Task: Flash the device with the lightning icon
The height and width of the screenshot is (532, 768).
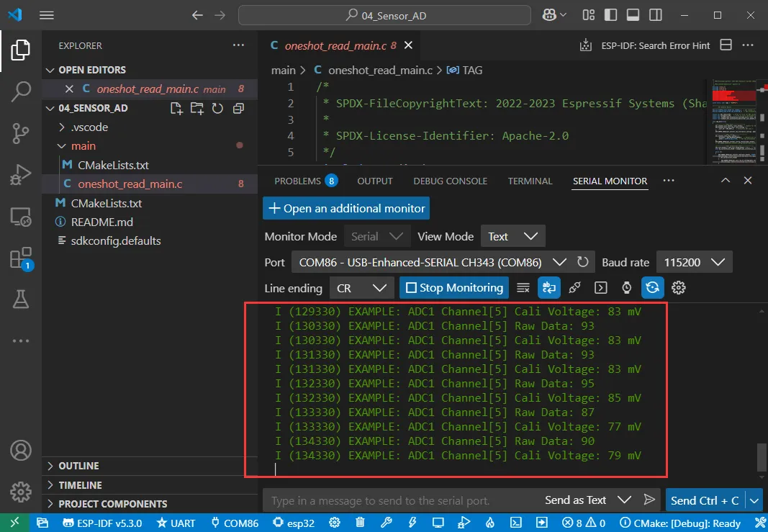Action: 412,522
